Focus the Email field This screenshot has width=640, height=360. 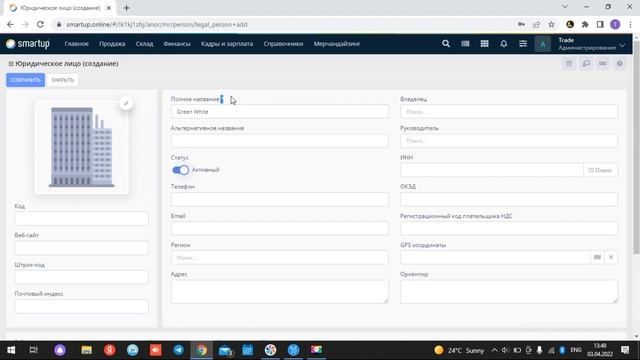click(x=280, y=229)
